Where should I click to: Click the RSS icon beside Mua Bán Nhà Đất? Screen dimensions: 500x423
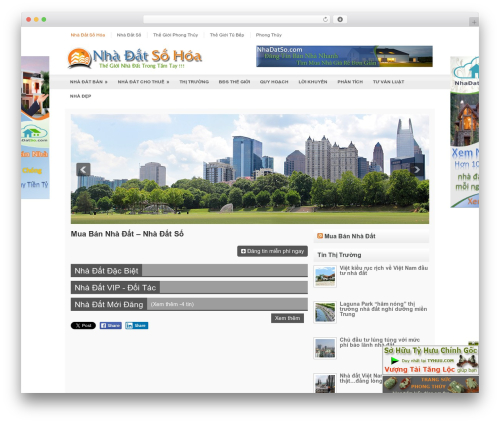(320, 236)
